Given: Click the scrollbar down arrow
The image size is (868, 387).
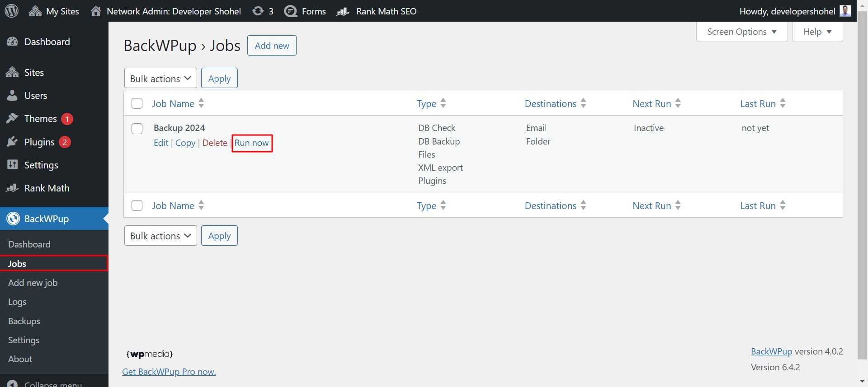Looking at the screenshot, I should pyautogui.click(x=862, y=382).
